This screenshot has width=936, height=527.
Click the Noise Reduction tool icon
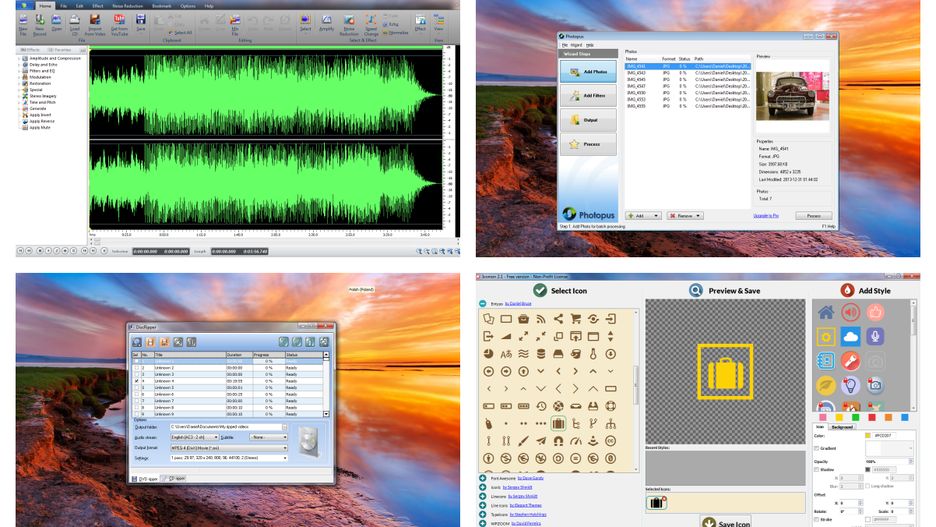(x=347, y=21)
